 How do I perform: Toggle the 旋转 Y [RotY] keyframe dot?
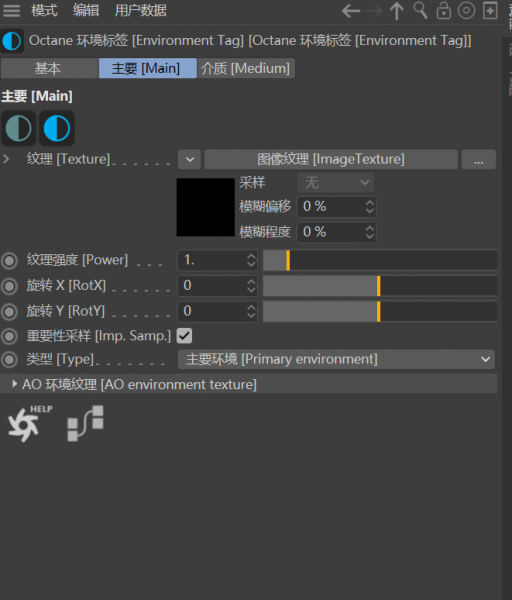click(10, 312)
